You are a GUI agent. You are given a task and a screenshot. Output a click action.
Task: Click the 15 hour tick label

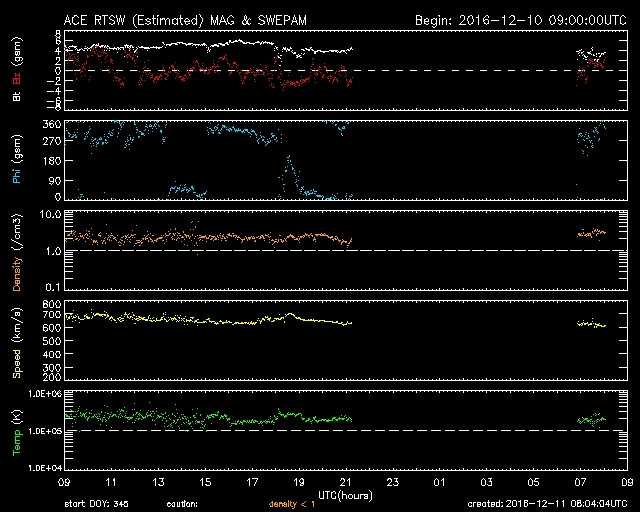click(205, 483)
